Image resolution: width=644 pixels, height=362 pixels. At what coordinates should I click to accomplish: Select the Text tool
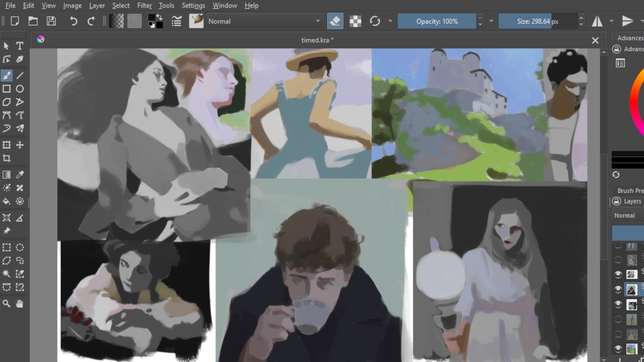pos(20,46)
